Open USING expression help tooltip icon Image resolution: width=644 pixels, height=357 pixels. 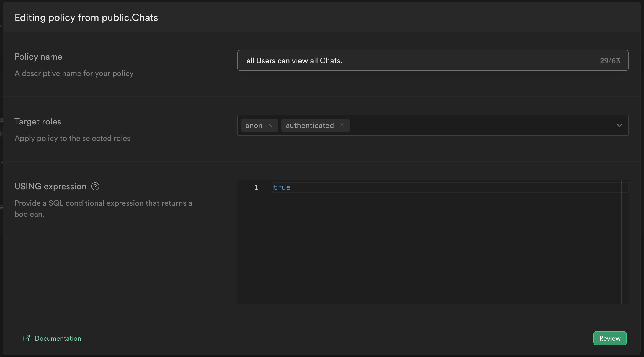[95, 187]
